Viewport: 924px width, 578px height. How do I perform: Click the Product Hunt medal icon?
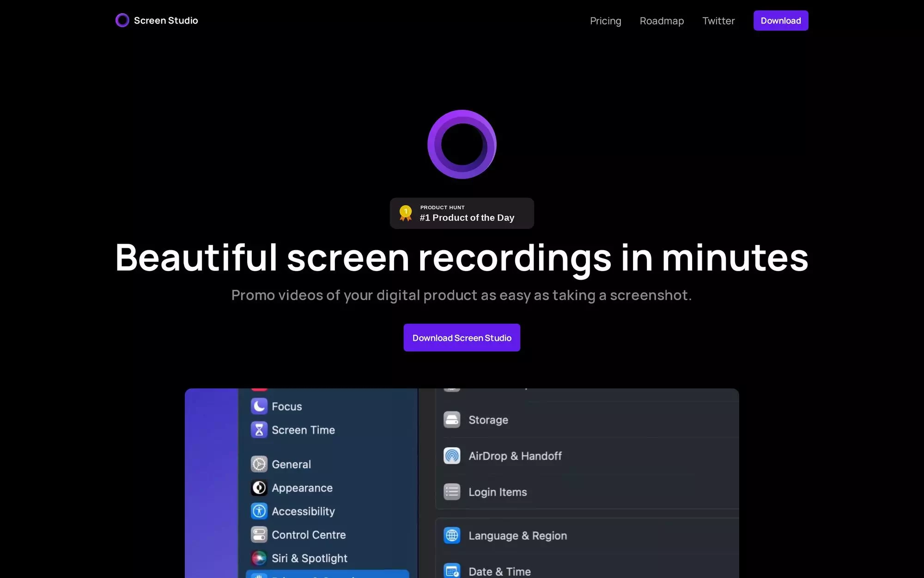pyautogui.click(x=406, y=213)
